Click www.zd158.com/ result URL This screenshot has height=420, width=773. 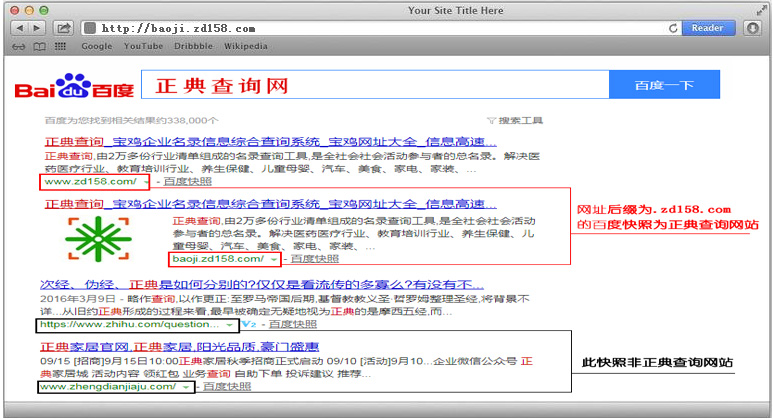click(90, 181)
